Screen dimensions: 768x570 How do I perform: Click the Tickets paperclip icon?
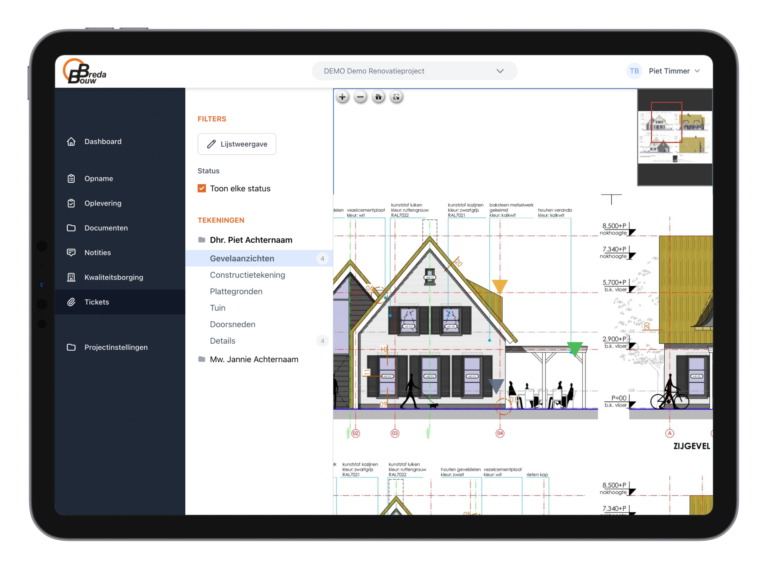[x=71, y=302]
